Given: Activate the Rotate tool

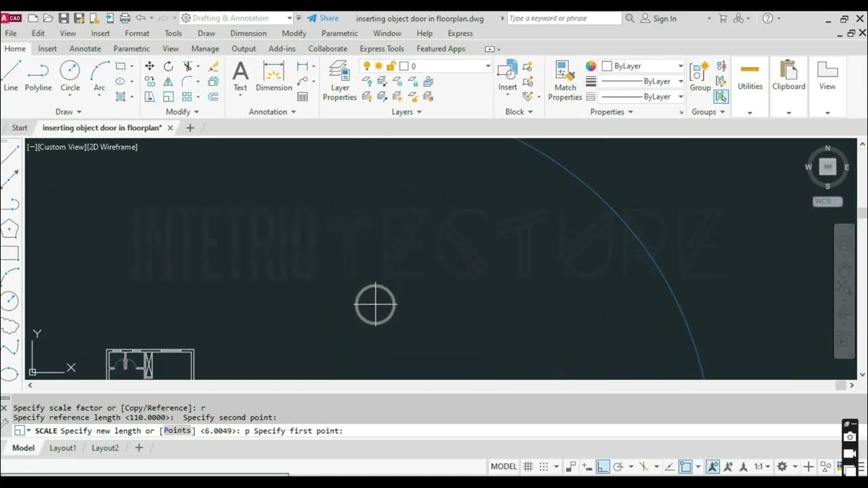Looking at the screenshot, I should pos(168,66).
